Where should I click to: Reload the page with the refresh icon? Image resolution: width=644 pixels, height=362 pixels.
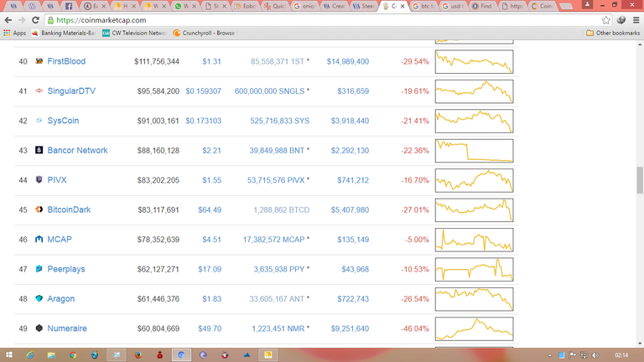click(x=36, y=20)
